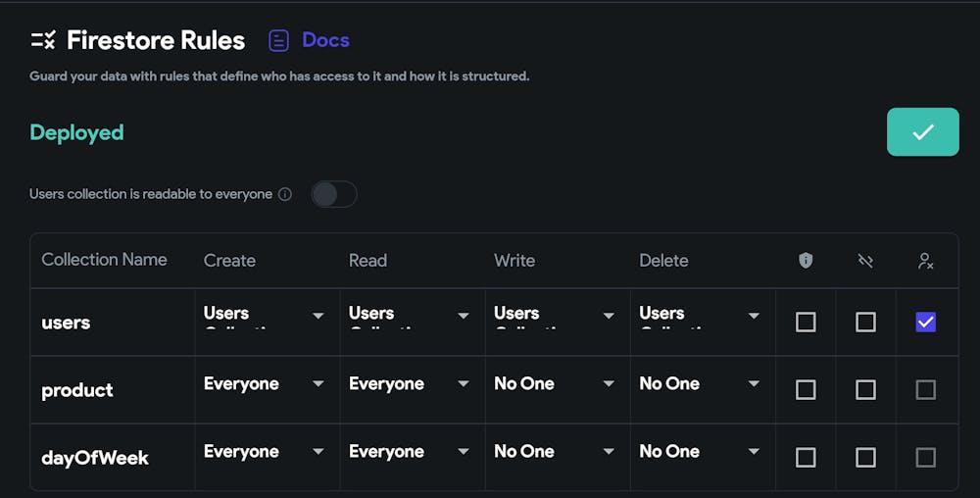Check the shield checkbox in product row

[x=806, y=390]
